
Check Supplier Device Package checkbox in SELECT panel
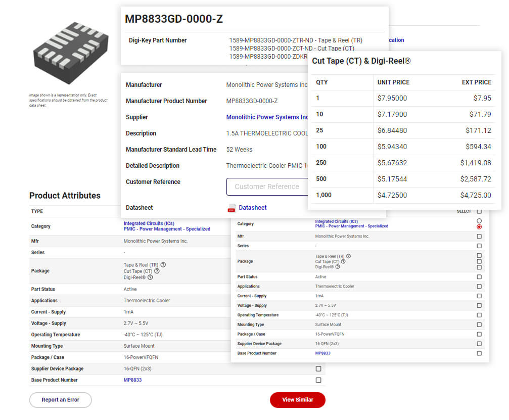click(x=479, y=344)
